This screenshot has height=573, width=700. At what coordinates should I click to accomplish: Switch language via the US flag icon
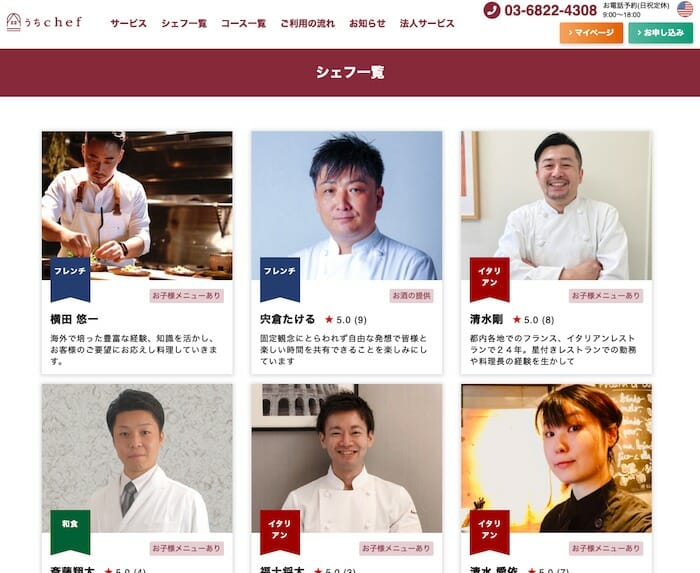(685, 9)
